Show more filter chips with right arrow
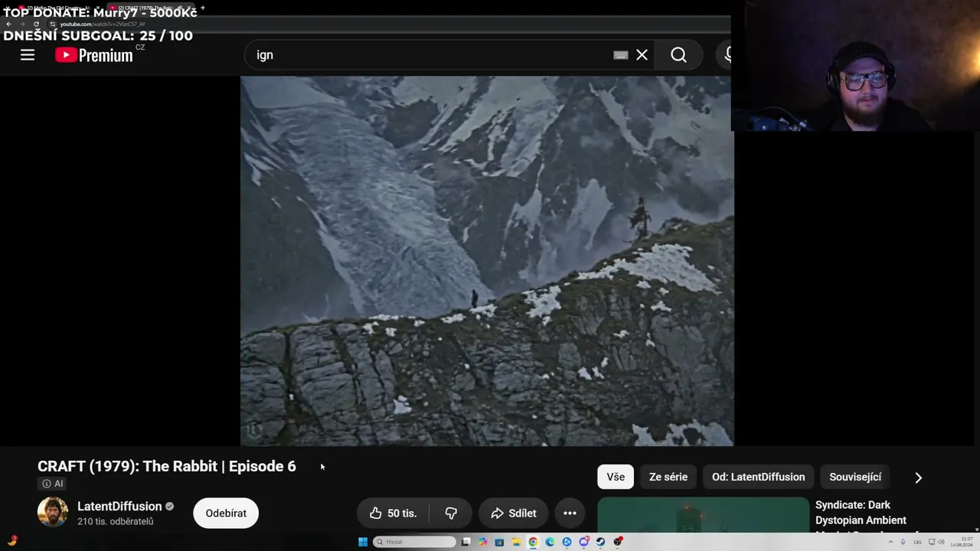The height and width of the screenshot is (551, 980). [x=918, y=478]
